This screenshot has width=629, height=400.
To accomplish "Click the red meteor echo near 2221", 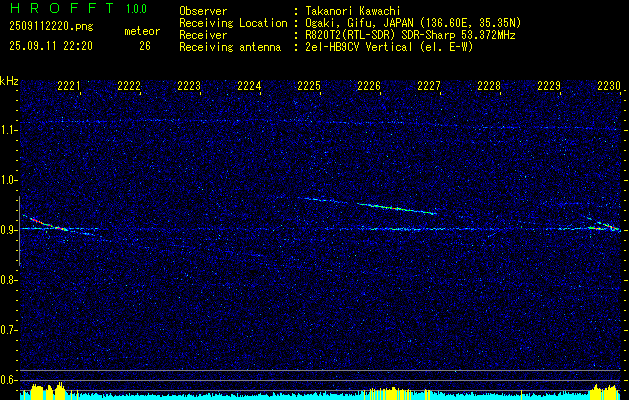I will (46, 223).
